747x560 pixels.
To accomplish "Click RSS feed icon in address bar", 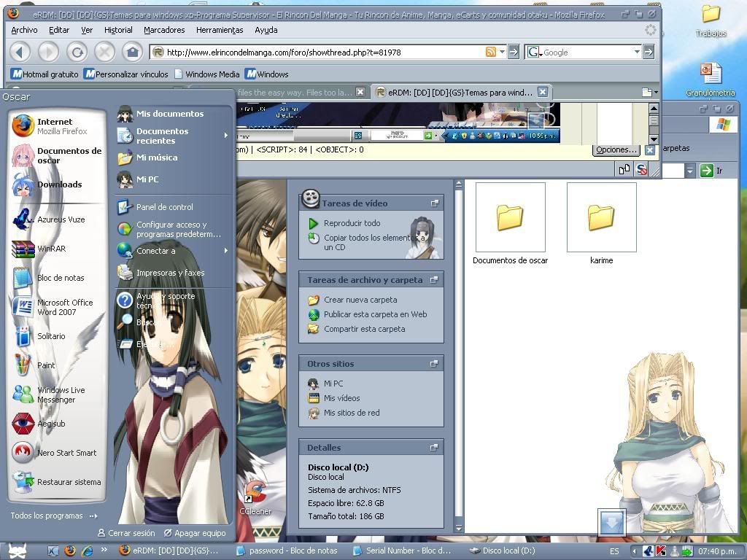I will pos(490,52).
